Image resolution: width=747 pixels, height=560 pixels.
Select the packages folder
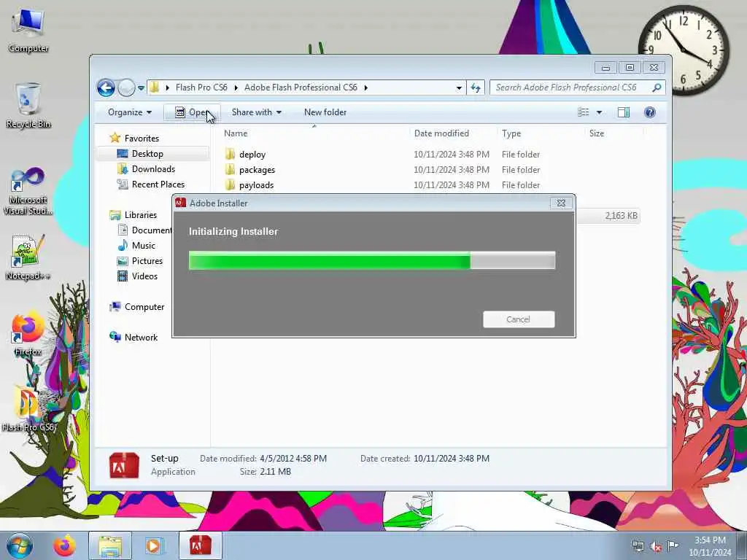257,169
